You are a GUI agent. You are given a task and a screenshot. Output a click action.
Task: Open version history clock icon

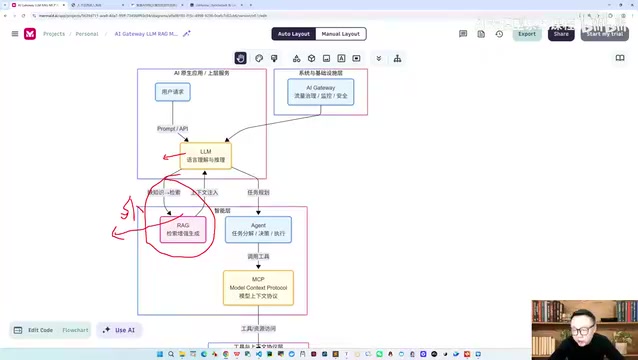[499, 34]
